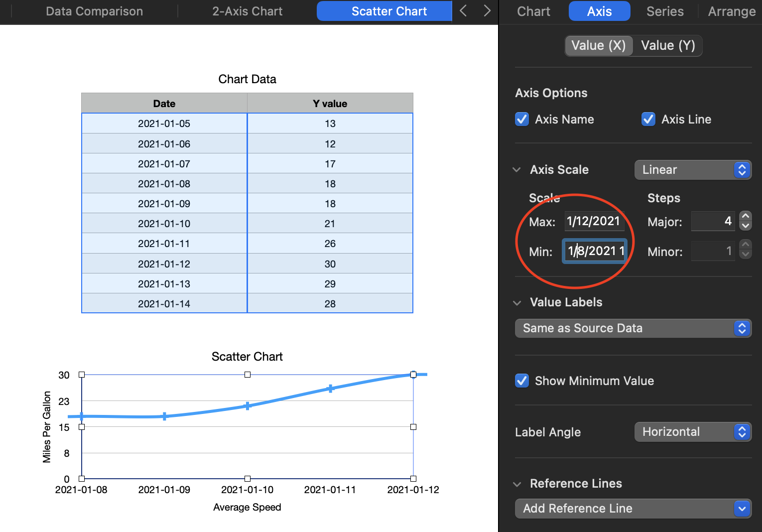Image resolution: width=762 pixels, height=532 pixels.
Task: Toggle the Axis Name checkbox
Action: click(522, 120)
